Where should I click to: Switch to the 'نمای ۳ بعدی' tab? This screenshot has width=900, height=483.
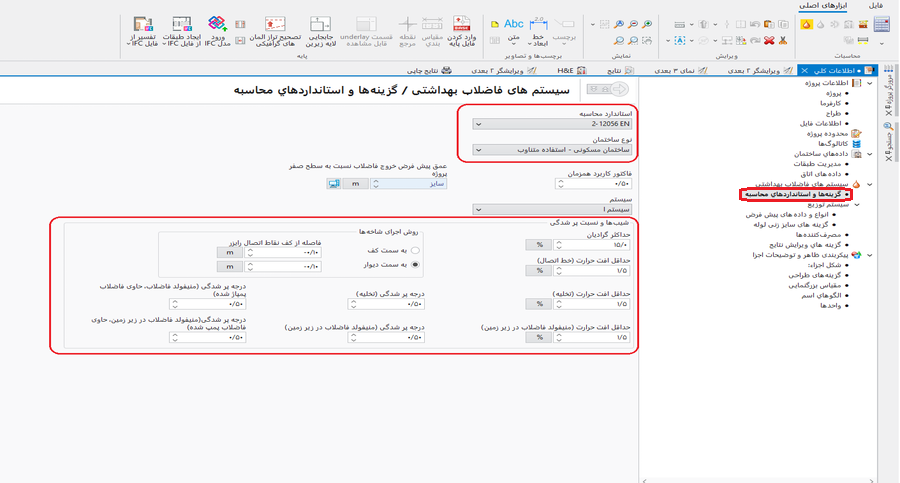(x=680, y=71)
